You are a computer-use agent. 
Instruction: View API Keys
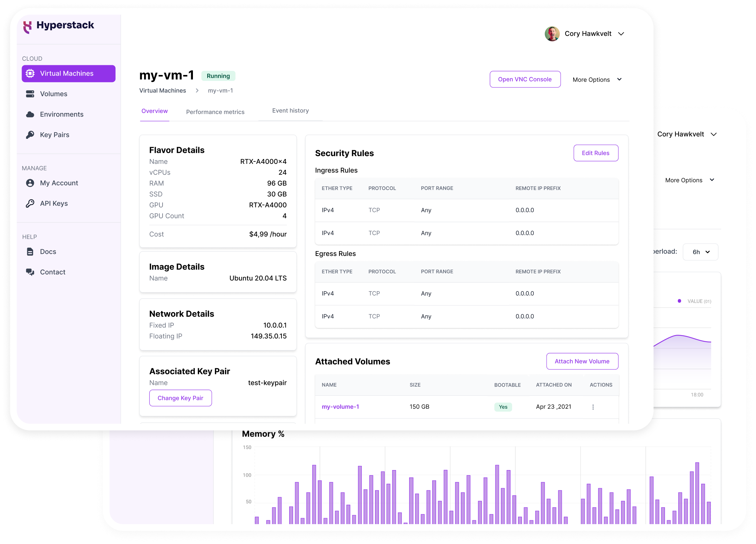point(54,203)
